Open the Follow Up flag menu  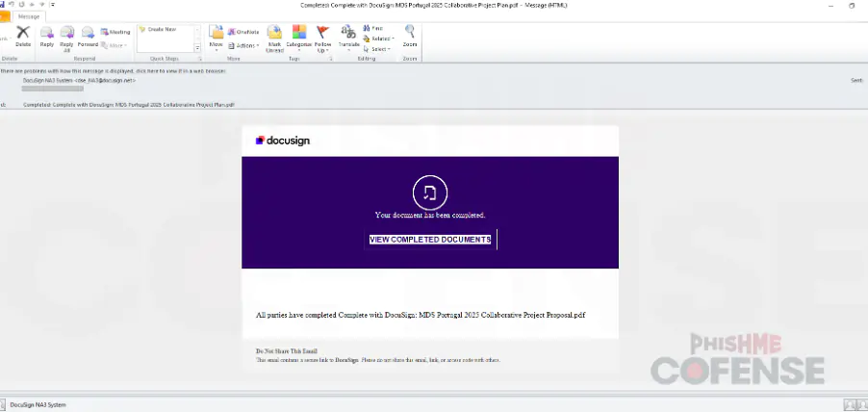(x=322, y=37)
